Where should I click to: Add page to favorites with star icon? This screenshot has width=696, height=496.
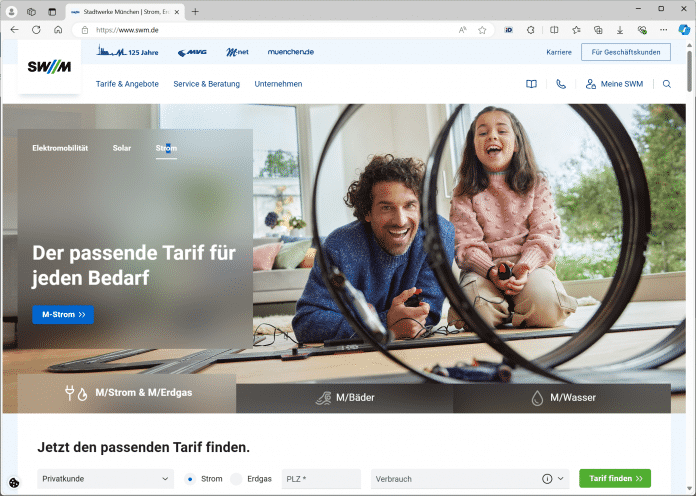click(x=482, y=30)
